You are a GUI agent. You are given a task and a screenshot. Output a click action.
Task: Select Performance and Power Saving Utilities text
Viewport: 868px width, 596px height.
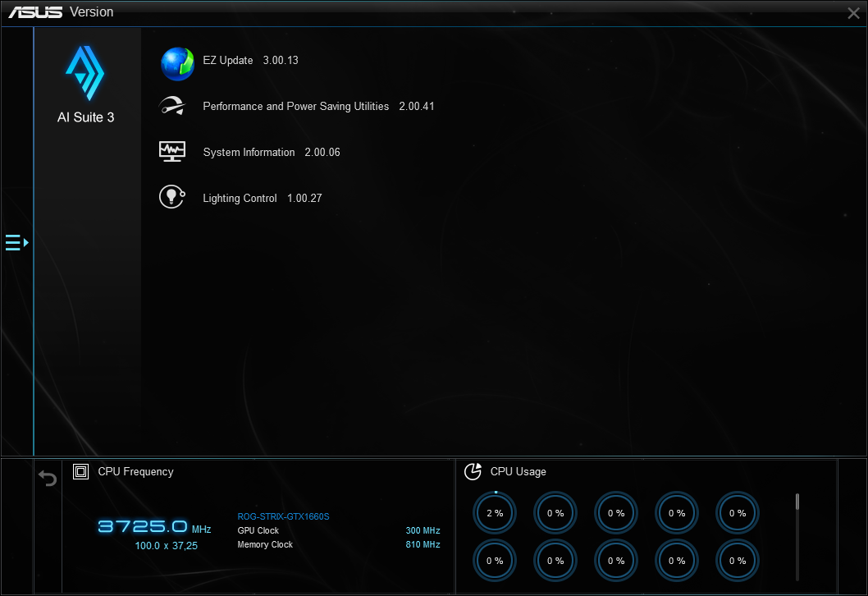point(295,107)
